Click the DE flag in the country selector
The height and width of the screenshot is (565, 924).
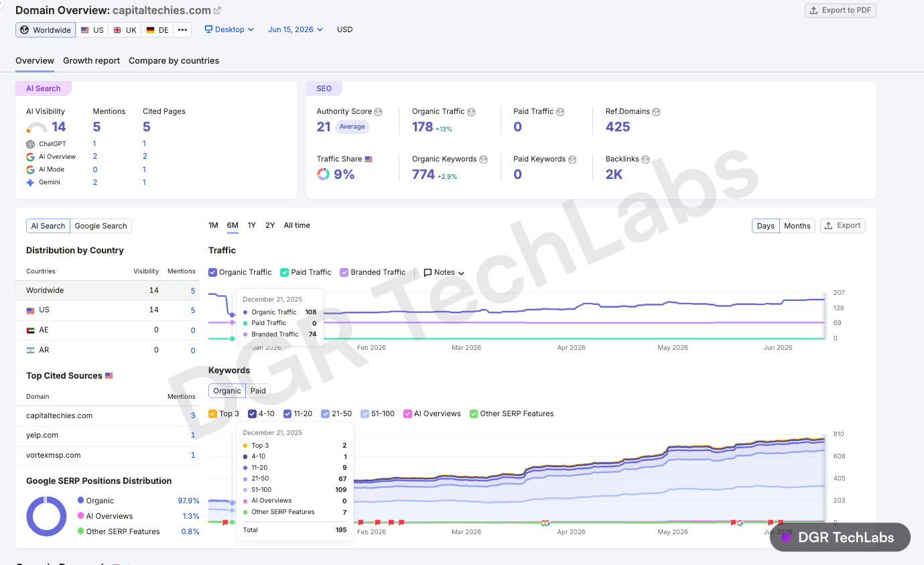point(150,30)
